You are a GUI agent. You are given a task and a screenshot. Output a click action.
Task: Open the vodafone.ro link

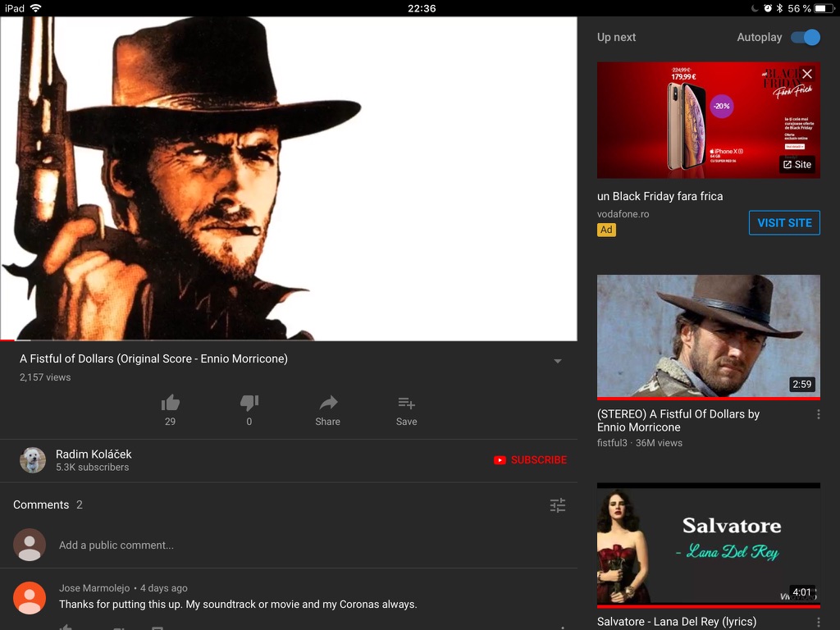click(x=623, y=214)
